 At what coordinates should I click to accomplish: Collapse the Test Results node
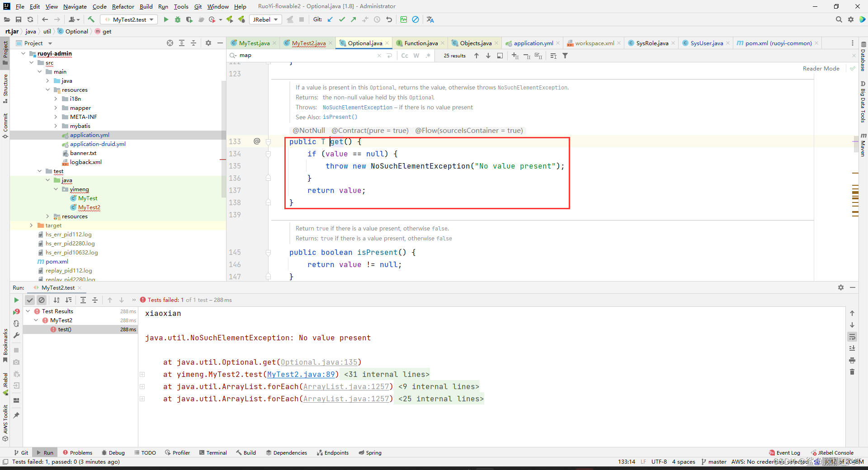pyautogui.click(x=28, y=311)
